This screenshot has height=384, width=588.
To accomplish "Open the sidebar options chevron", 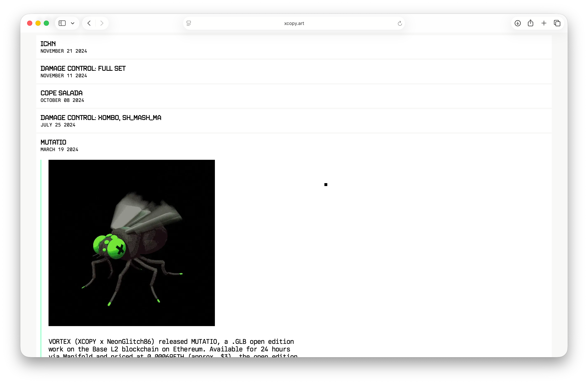I will pos(73,23).
